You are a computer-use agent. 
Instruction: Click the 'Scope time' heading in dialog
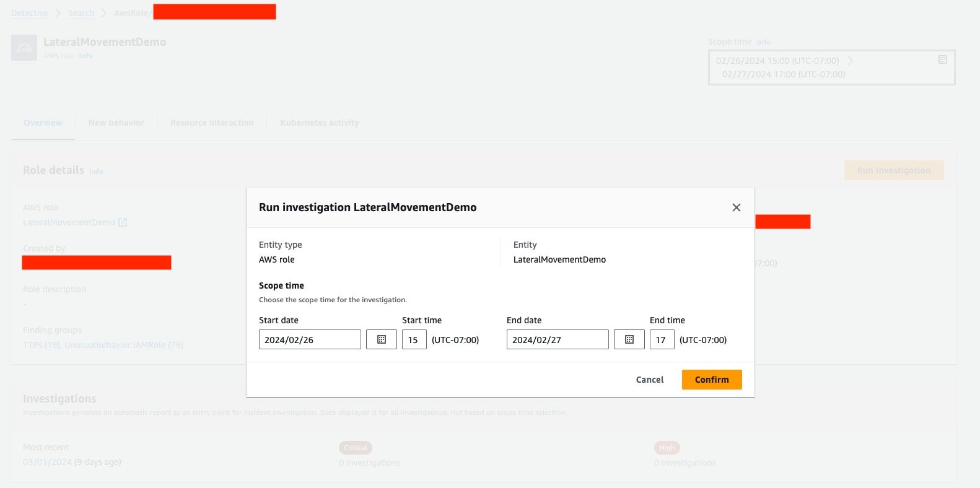coord(281,285)
